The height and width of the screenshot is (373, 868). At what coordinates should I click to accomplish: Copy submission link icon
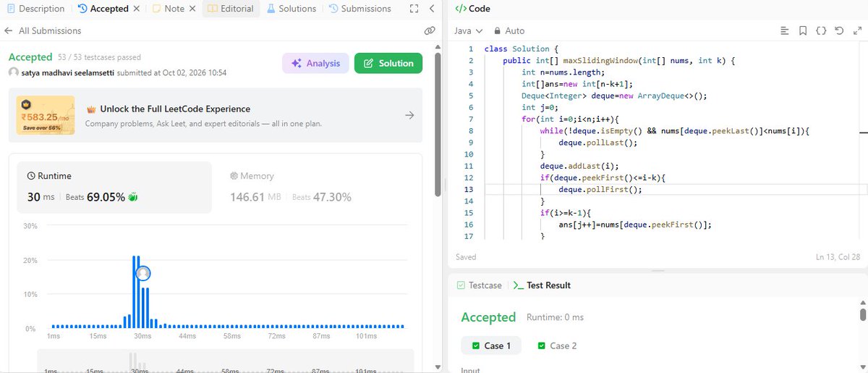click(x=429, y=30)
